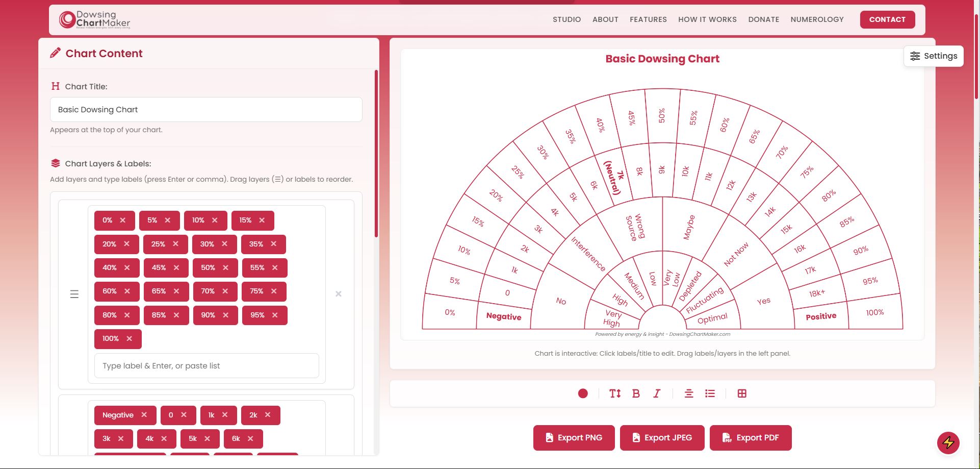Remove the 60% label tag
This screenshot has height=469, width=980.
[127, 291]
